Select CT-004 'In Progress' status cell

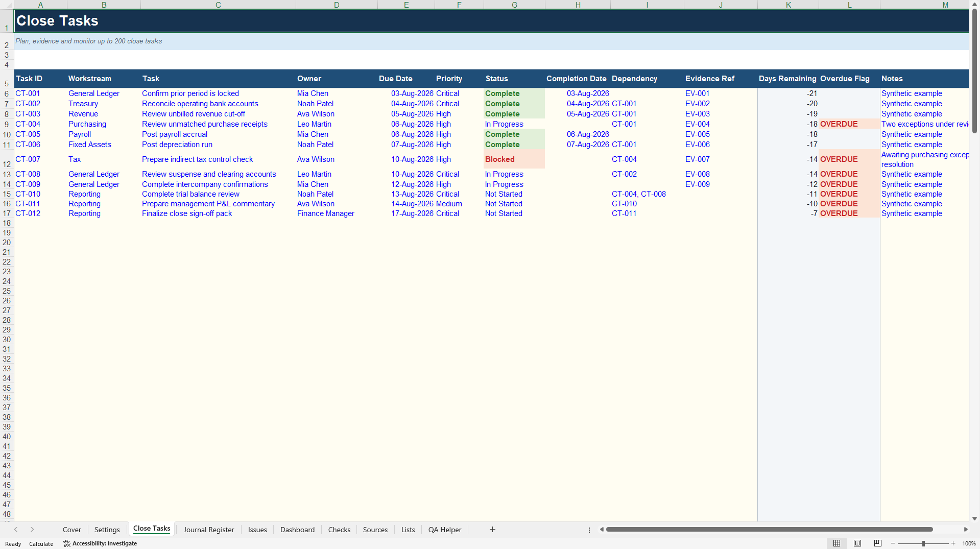(514, 124)
